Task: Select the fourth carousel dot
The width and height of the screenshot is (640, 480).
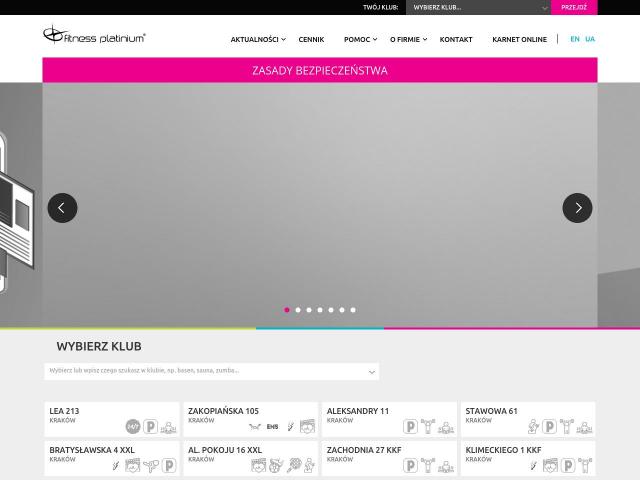Action: (320, 310)
